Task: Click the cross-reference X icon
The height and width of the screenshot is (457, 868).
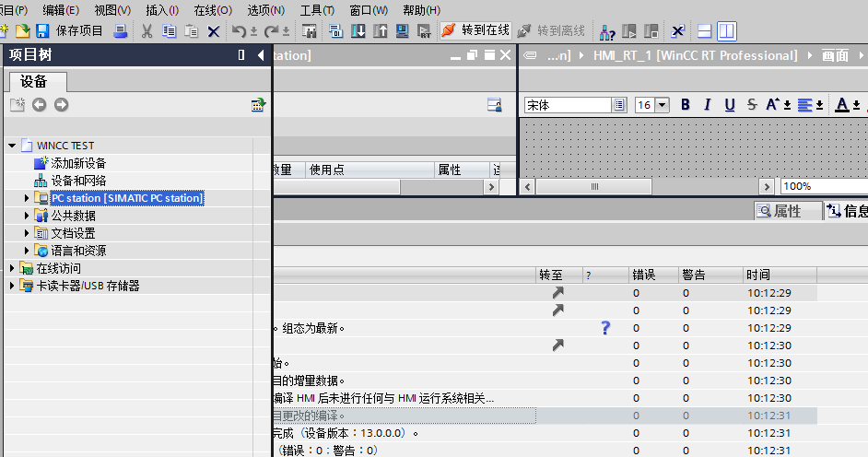Action: click(677, 31)
